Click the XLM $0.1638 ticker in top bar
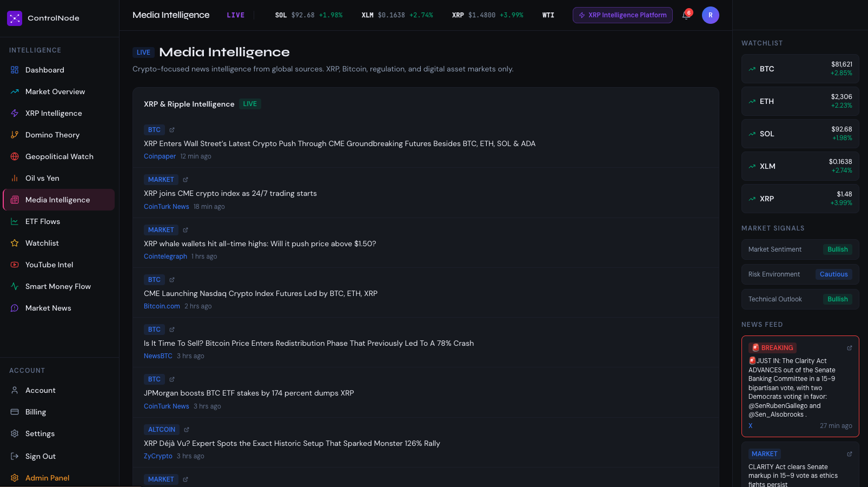 click(x=397, y=15)
